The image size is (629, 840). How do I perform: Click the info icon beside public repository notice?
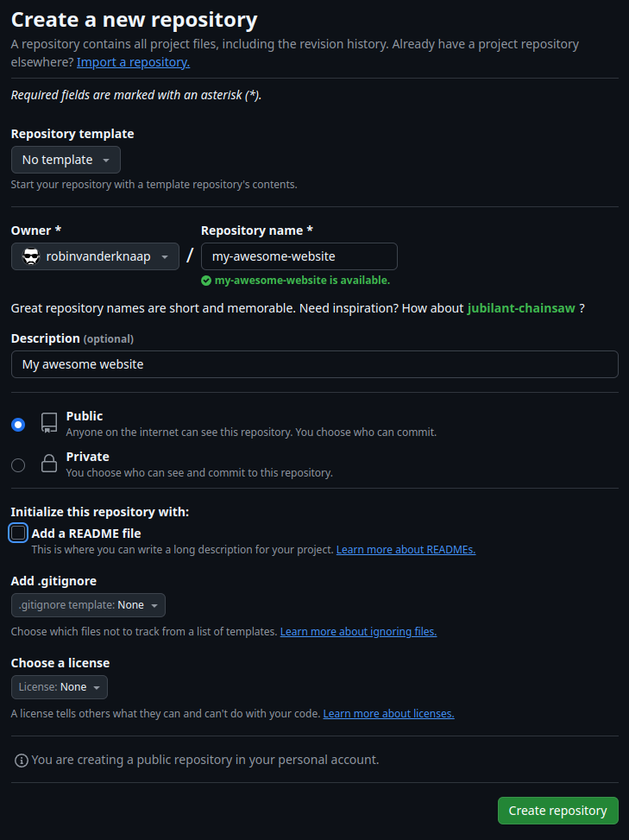[x=22, y=760]
